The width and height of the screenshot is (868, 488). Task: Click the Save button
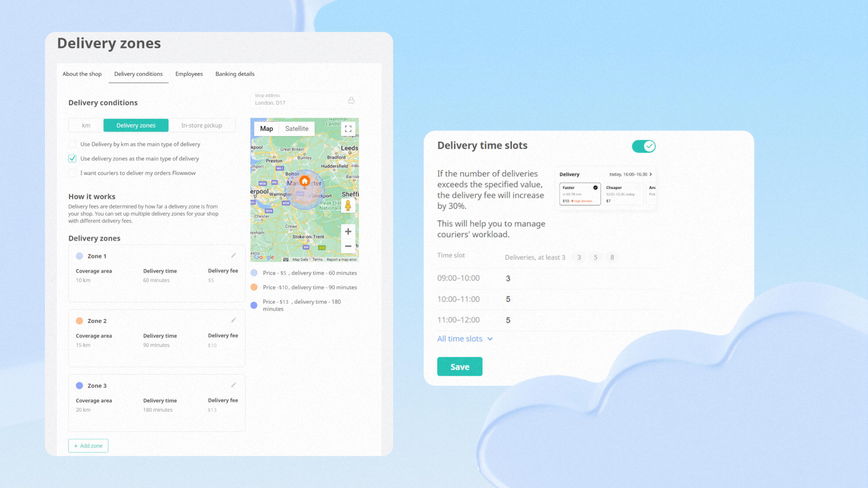coord(460,366)
